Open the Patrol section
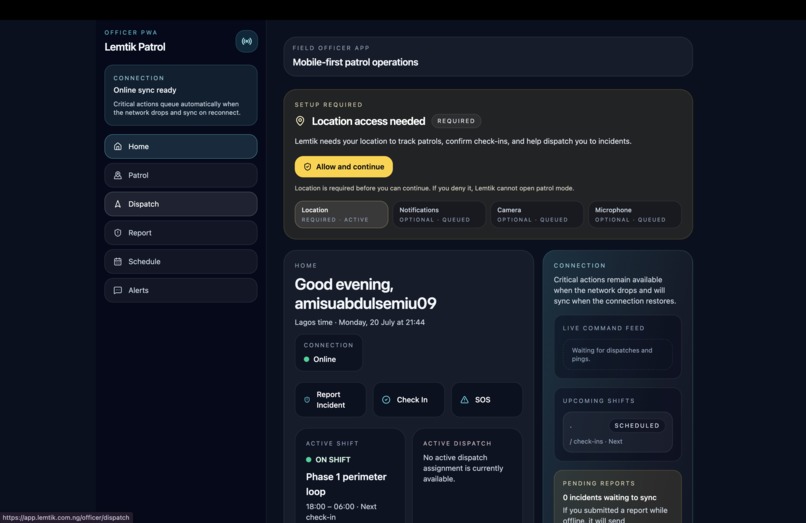Viewport: 806px width, 523px height. (181, 175)
